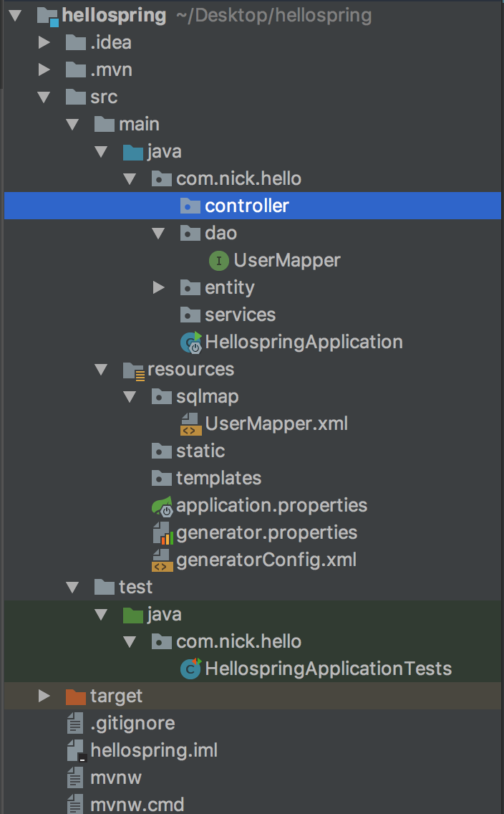The image size is (504, 814).
Task: Select the templates folder label
Action: pyautogui.click(x=218, y=478)
